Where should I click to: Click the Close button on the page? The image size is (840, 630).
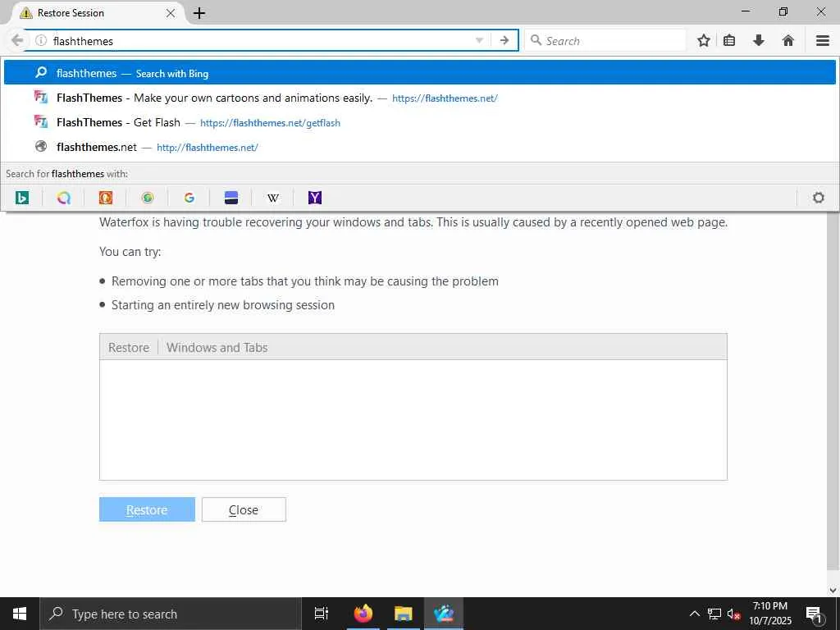pyautogui.click(x=244, y=509)
